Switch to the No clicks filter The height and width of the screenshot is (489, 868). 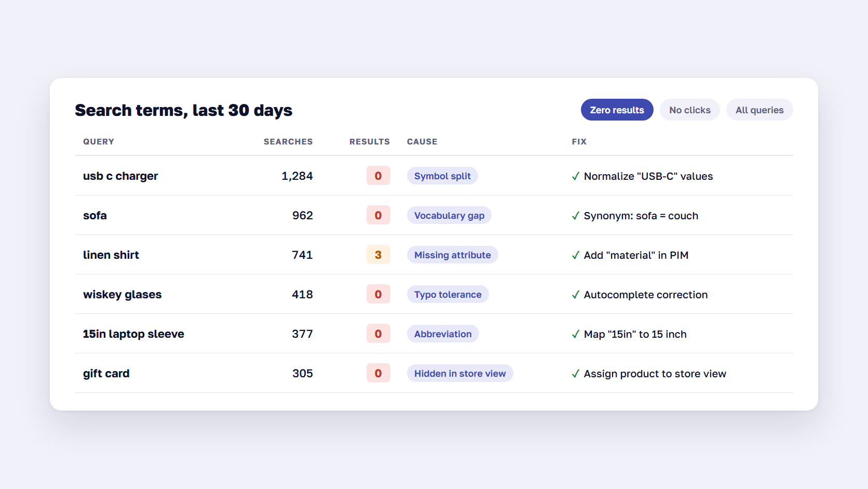(689, 110)
